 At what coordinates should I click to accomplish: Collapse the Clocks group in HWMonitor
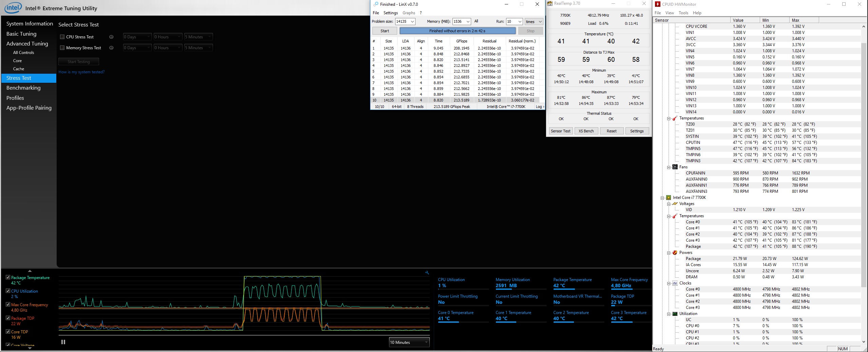tap(669, 283)
